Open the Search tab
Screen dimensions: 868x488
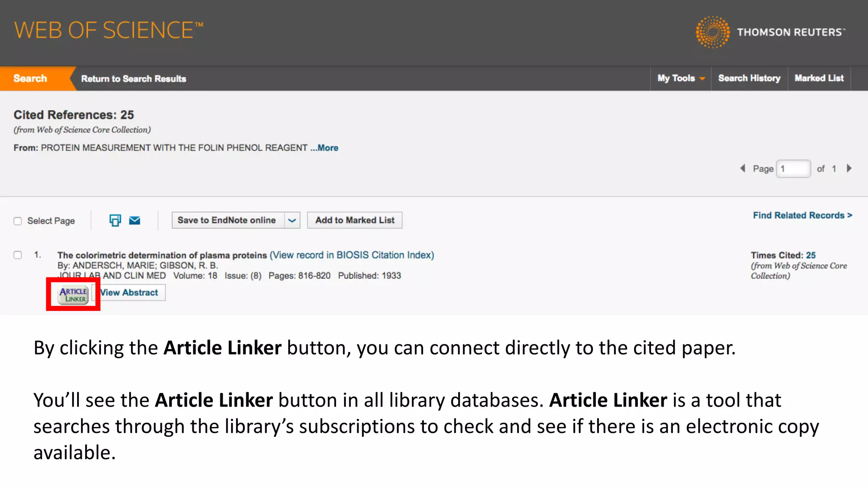pyautogui.click(x=31, y=78)
